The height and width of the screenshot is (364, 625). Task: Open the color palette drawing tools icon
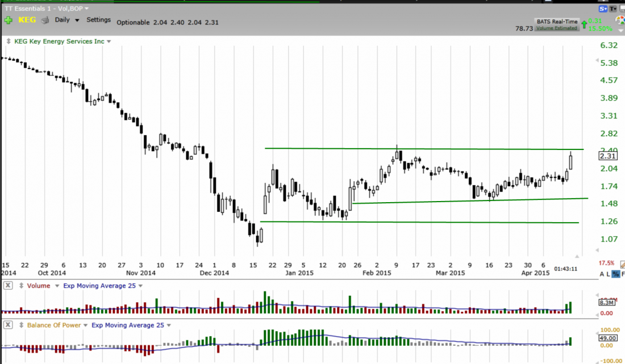[620, 22]
